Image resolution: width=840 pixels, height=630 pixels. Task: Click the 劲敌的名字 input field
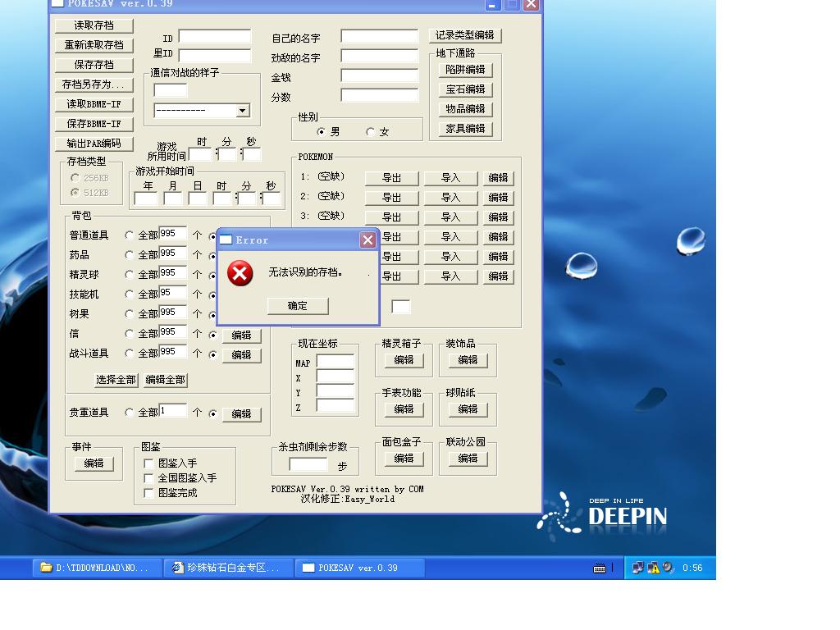(379, 56)
